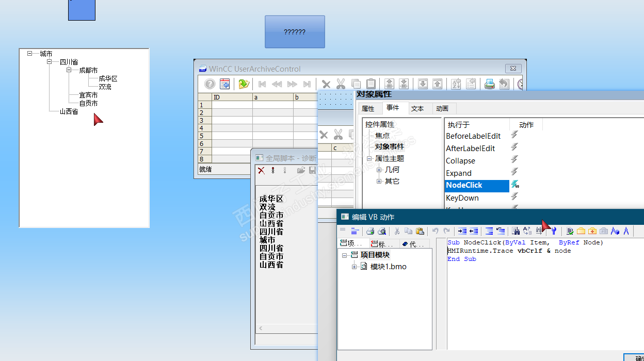Go to next record in UserArchiveControl
The image size is (644, 361).
click(x=292, y=84)
